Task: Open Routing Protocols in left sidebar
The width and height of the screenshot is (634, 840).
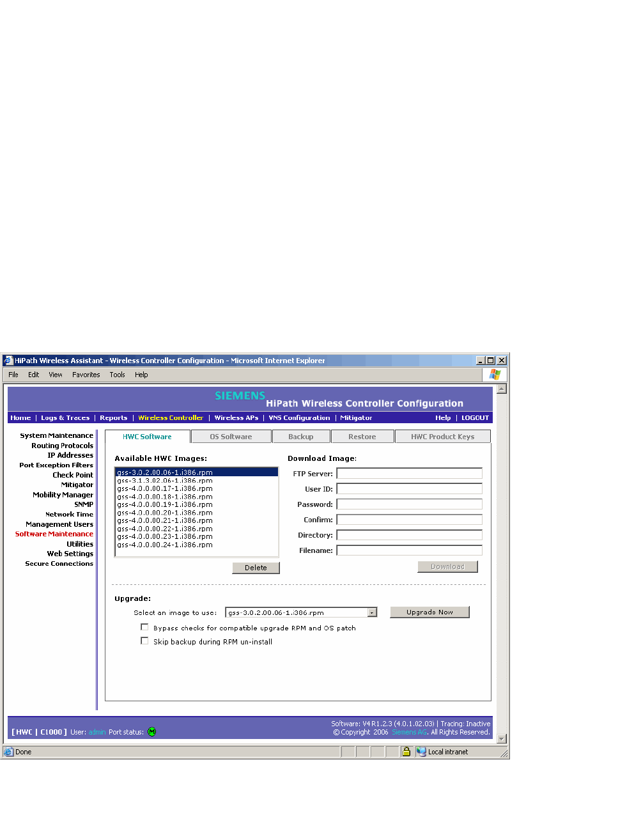Action: click(x=62, y=446)
